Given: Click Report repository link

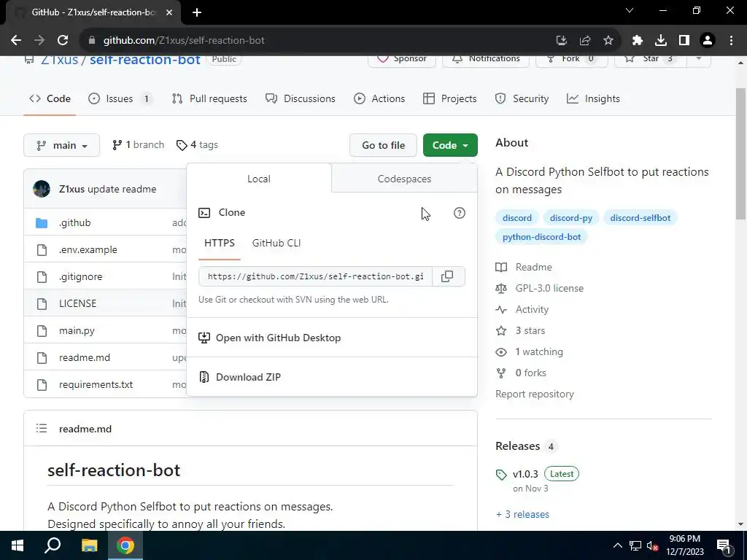Looking at the screenshot, I should (x=535, y=394).
